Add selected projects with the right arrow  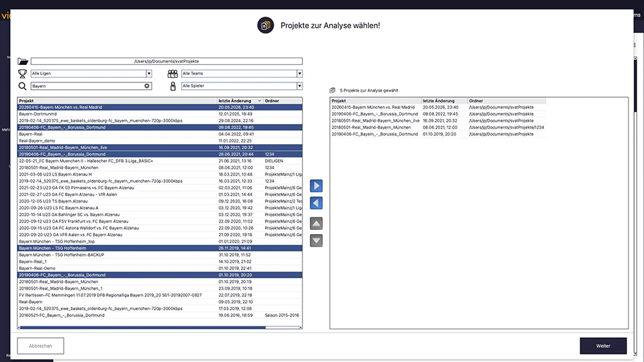pyautogui.click(x=316, y=186)
